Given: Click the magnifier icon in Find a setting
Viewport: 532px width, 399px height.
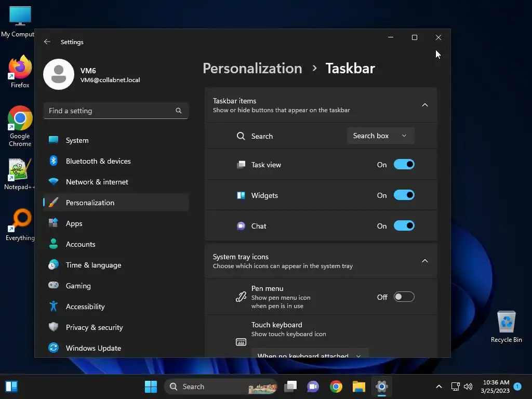Looking at the screenshot, I should [179, 111].
